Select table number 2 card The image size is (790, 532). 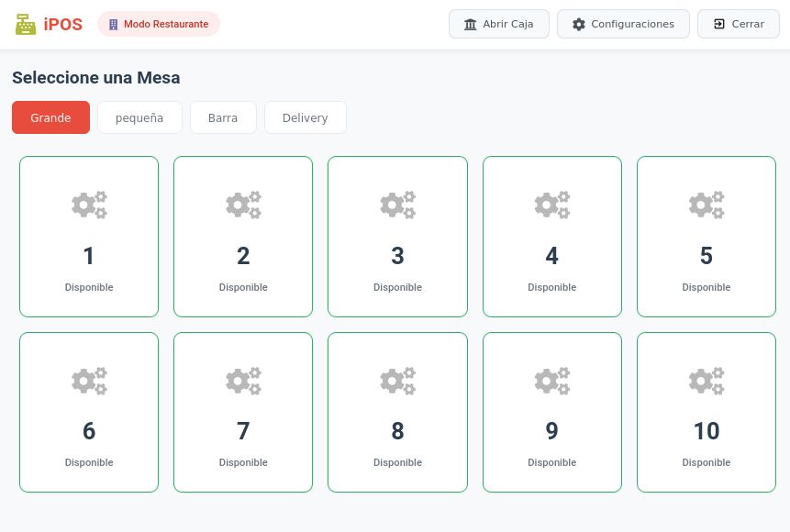[243, 237]
